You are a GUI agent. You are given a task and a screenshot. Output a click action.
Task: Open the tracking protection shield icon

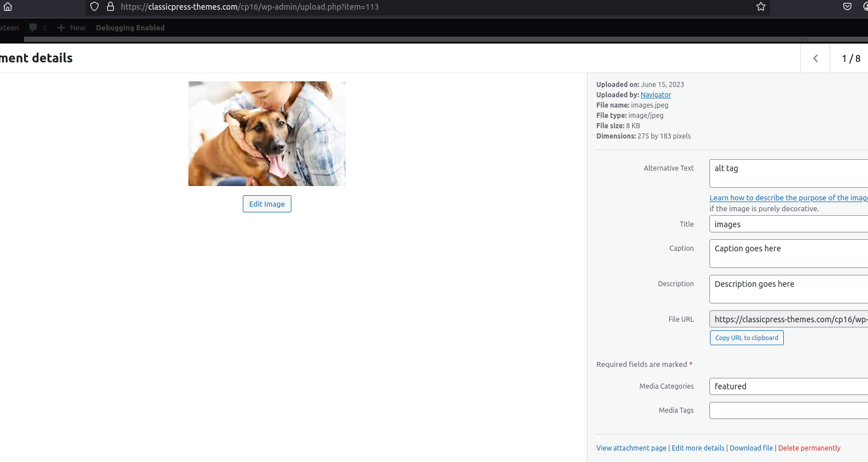(94, 7)
